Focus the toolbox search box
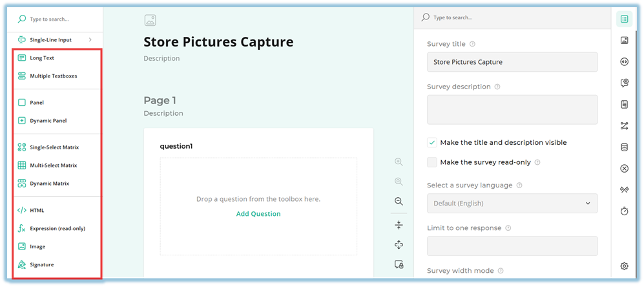Screen dimensions: 644x287 click(x=58, y=19)
